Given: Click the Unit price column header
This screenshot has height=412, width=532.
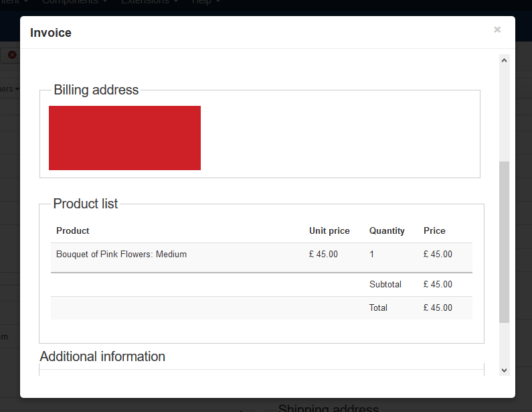Looking at the screenshot, I should [x=329, y=230].
